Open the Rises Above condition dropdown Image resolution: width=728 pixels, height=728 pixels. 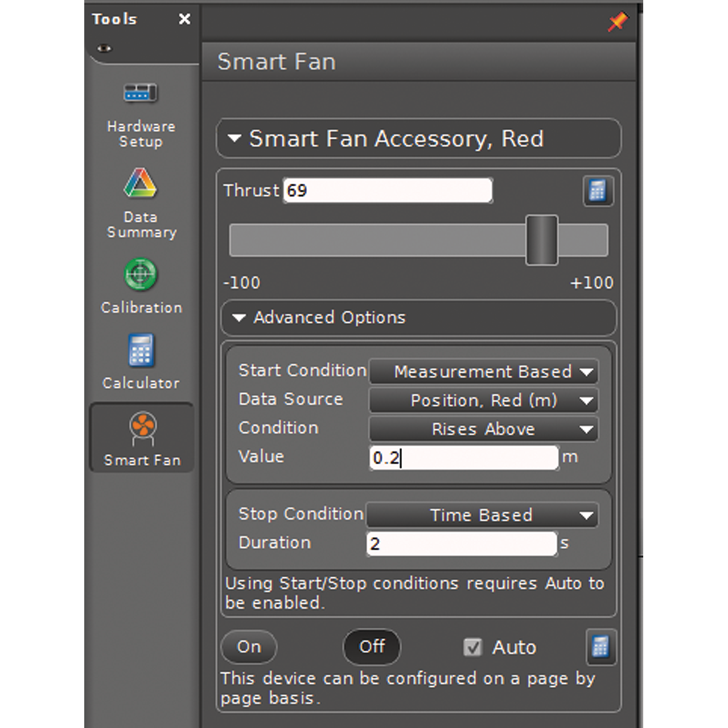pos(483,429)
